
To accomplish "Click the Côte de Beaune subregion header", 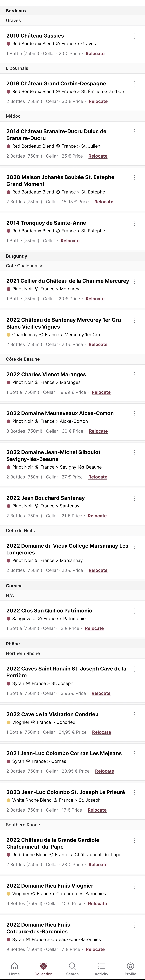I will pos(23,359).
